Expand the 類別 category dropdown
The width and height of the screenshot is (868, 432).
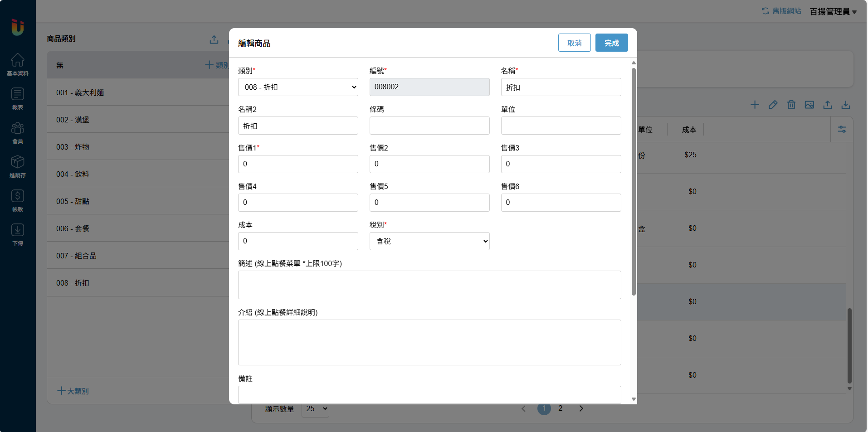tap(298, 87)
